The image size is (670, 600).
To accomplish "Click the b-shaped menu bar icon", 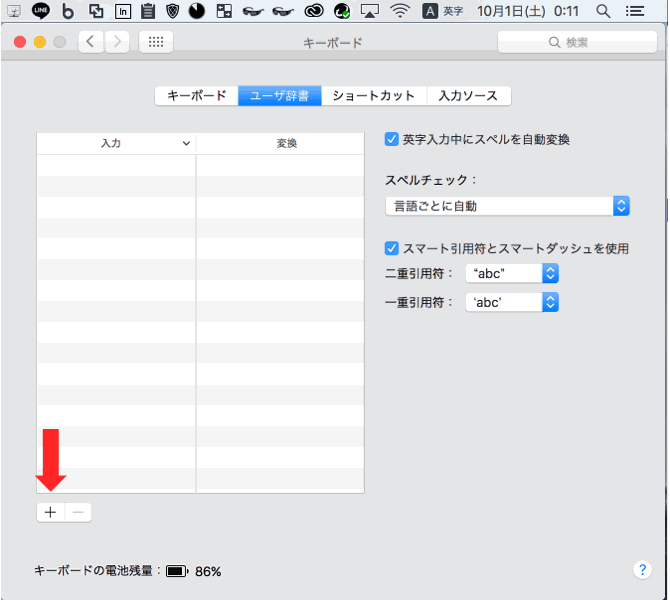I will [68, 11].
